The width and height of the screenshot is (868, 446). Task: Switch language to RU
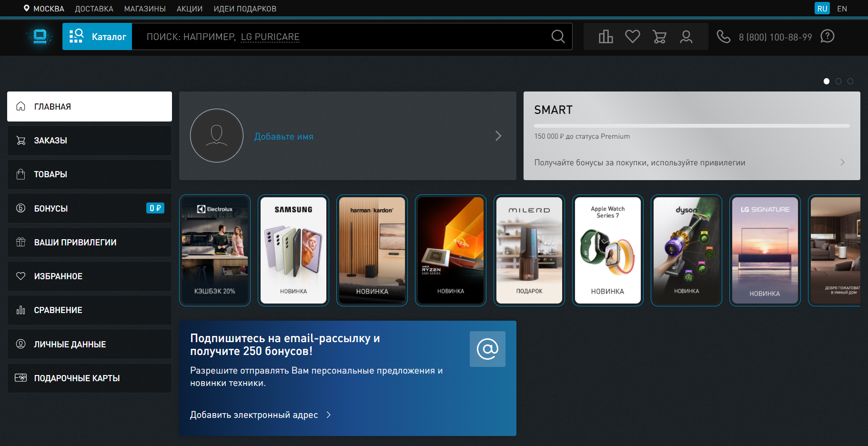click(822, 9)
